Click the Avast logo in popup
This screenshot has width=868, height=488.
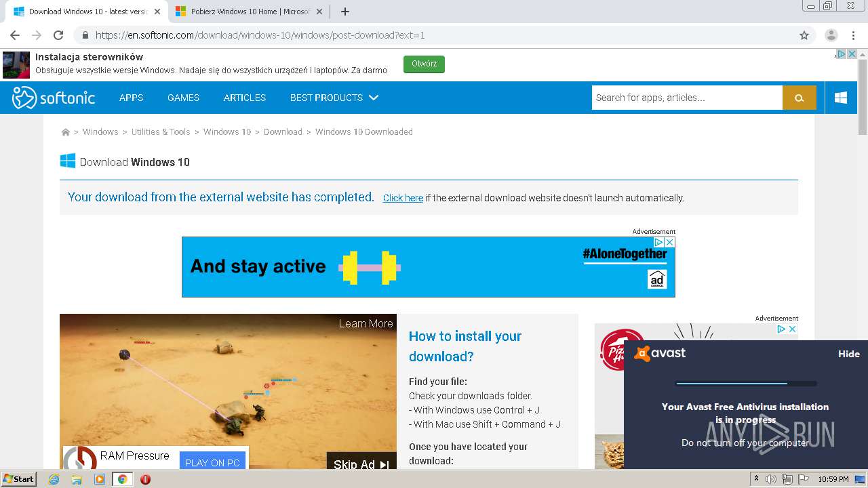[660, 353]
